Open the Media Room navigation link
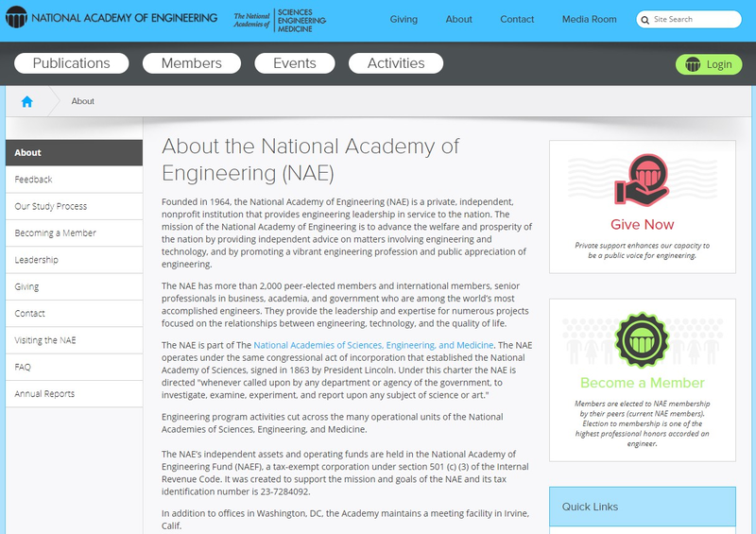This screenshot has height=534, width=756. click(589, 19)
